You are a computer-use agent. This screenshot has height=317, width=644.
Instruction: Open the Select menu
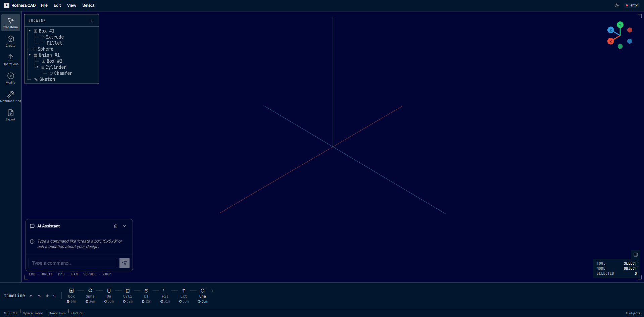88,5
